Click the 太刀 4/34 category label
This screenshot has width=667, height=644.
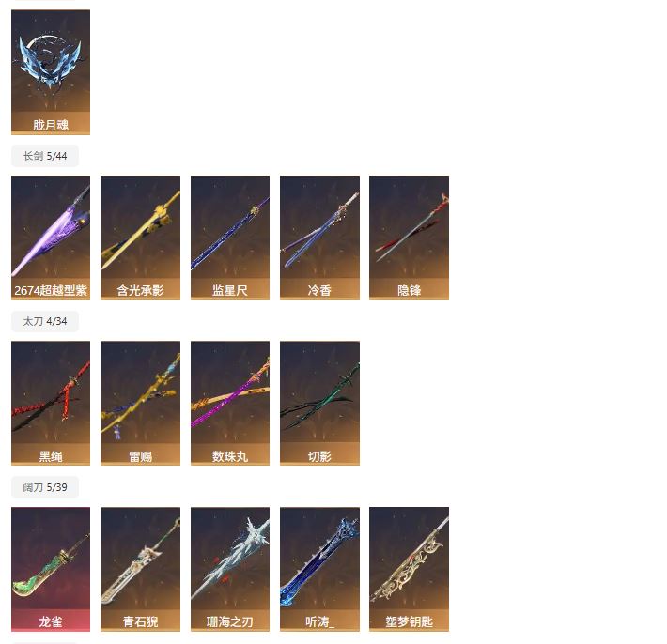[x=45, y=321]
